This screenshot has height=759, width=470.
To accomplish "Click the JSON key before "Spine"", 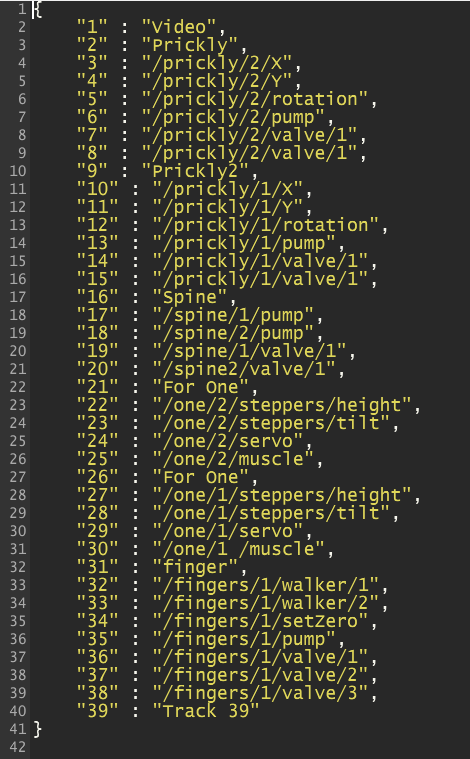I will pyautogui.click(x=97, y=297).
